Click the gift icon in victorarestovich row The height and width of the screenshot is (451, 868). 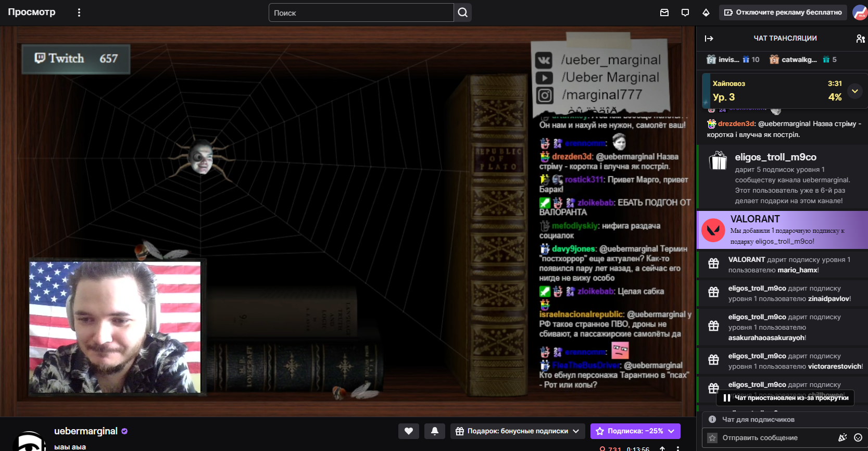point(713,360)
